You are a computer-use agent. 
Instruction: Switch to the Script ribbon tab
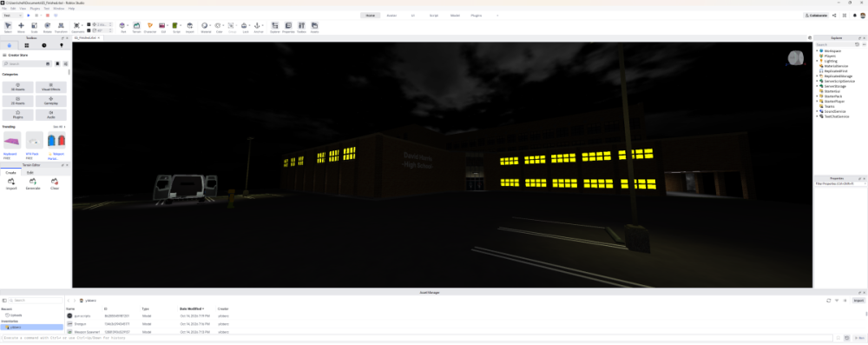point(434,16)
